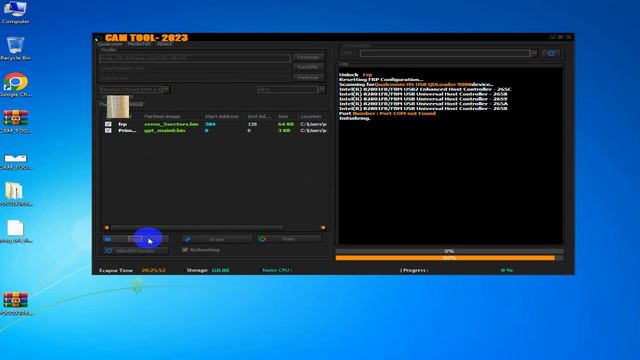Click the orange progress bar
This screenshot has height=360, width=640.
[x=449, y=258]
